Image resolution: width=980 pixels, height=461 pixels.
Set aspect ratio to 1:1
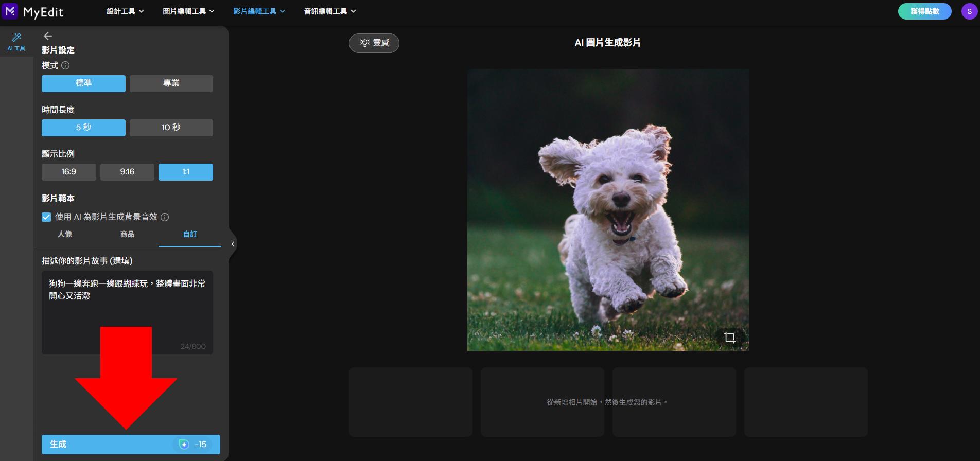tap(186, 172)
